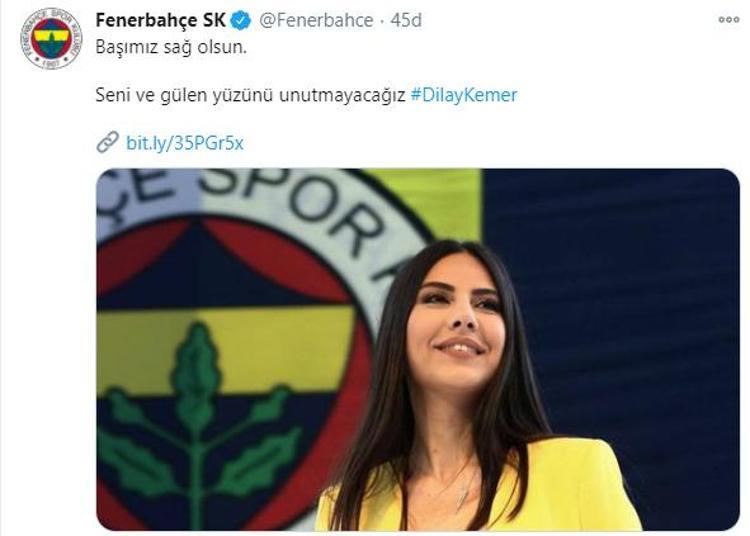The height and width of the screenshot is (536, 750).
Task: Open the bit.ly/35PGr5x link
Action: 185,143
